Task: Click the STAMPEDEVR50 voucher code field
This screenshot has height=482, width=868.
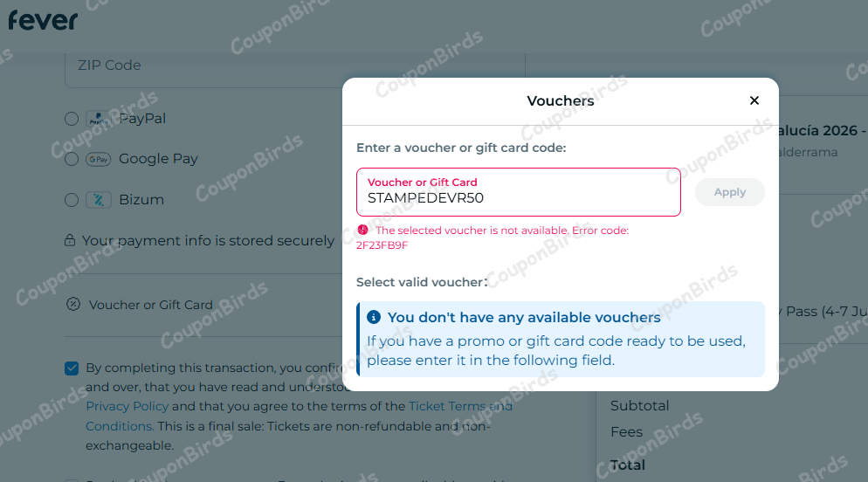Action: pos(518,198)
